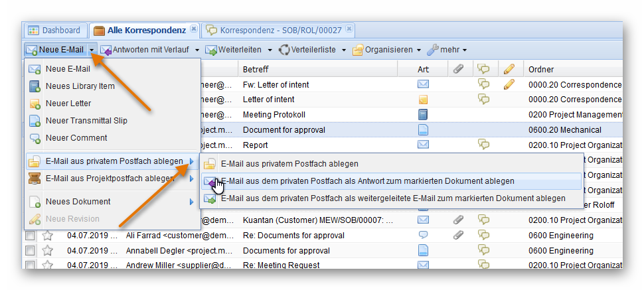Click the pencil column header icon

click(x=509, y=69)
